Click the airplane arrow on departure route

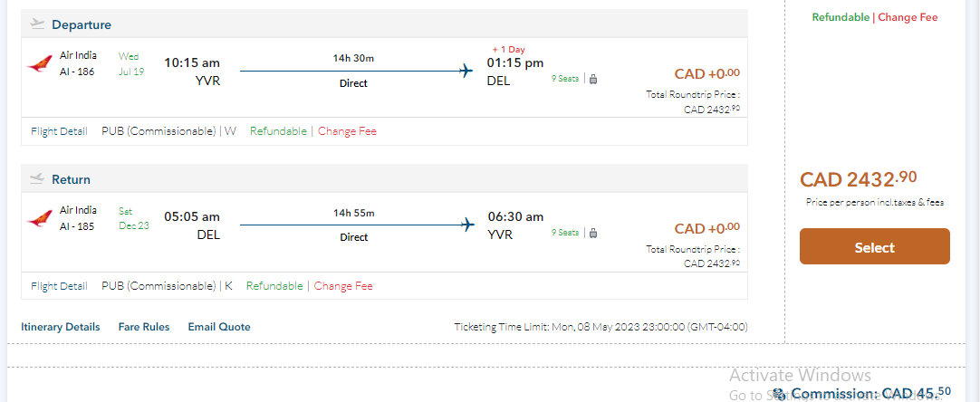466,71
